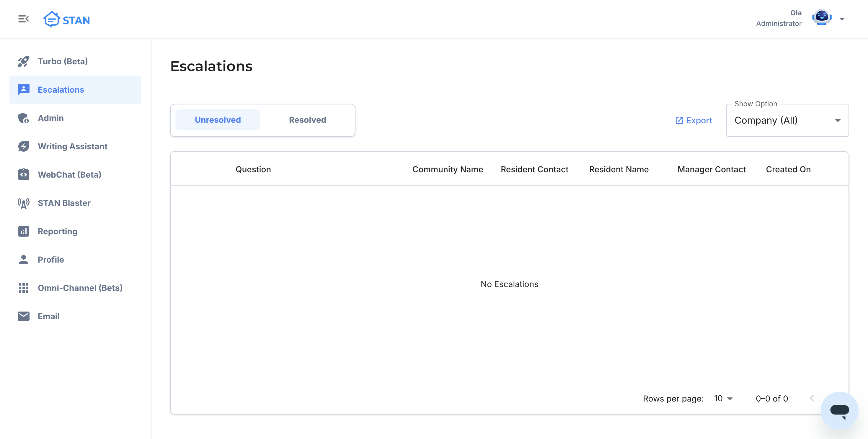The width and height of the screenshot is (868, 439).
Task: Open the Show Option Company dropdown
Action: (x=787, y=121)
